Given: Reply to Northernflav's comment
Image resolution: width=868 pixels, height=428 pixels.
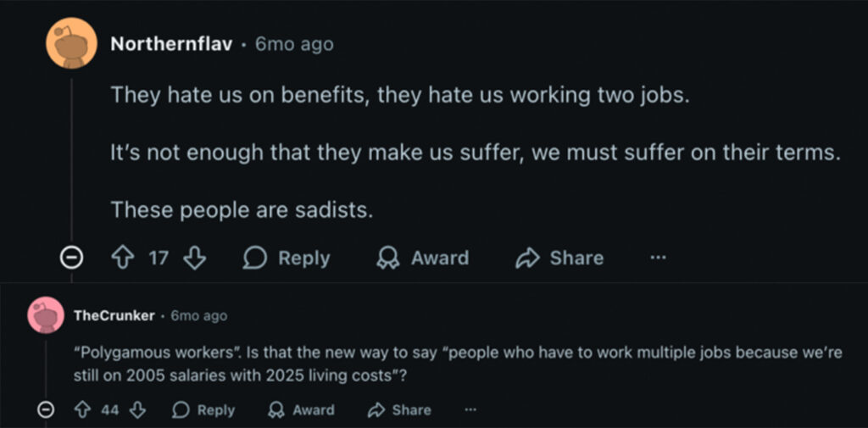Looking at the screenshot, I should 287,258.
